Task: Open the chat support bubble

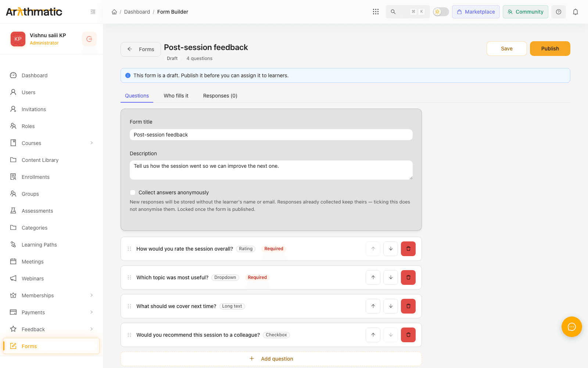Action: pos(572,327)
